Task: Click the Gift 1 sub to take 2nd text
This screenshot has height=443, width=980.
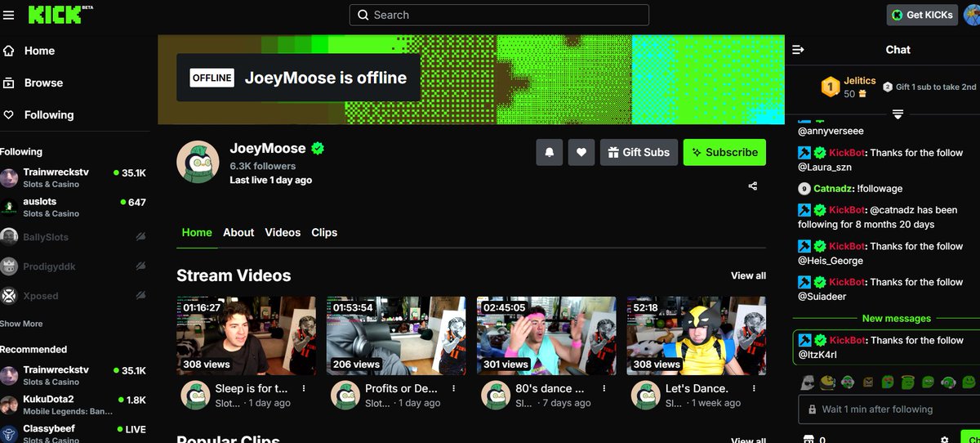Action: coord(936,87)
